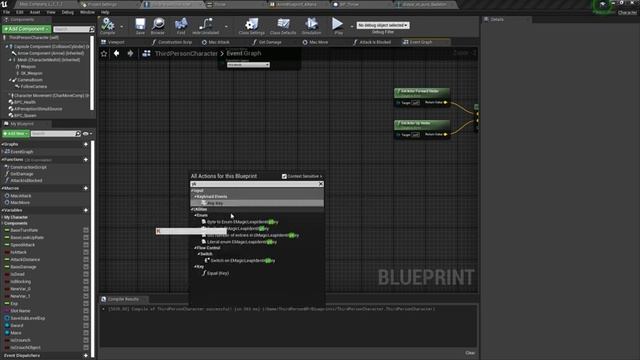Add a new variable with the plus icon
The width and height of the screenshot is (640, 360).
tap(86, 210)
